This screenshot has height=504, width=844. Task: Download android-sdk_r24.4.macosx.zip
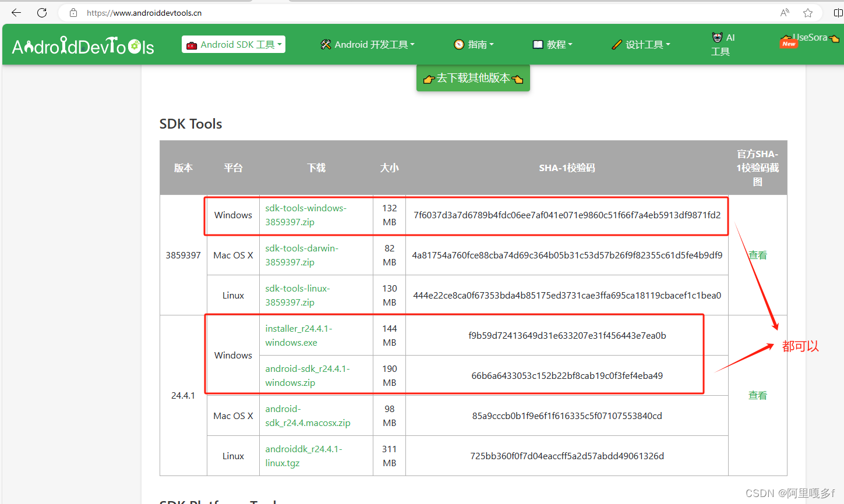308,416
